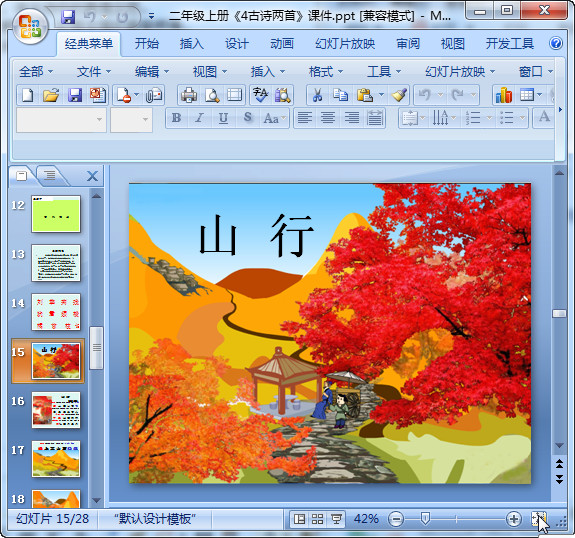This screenshot has width=575, height=538.
Task: Open the 审阅 ribbon tab
Action: 408,44
